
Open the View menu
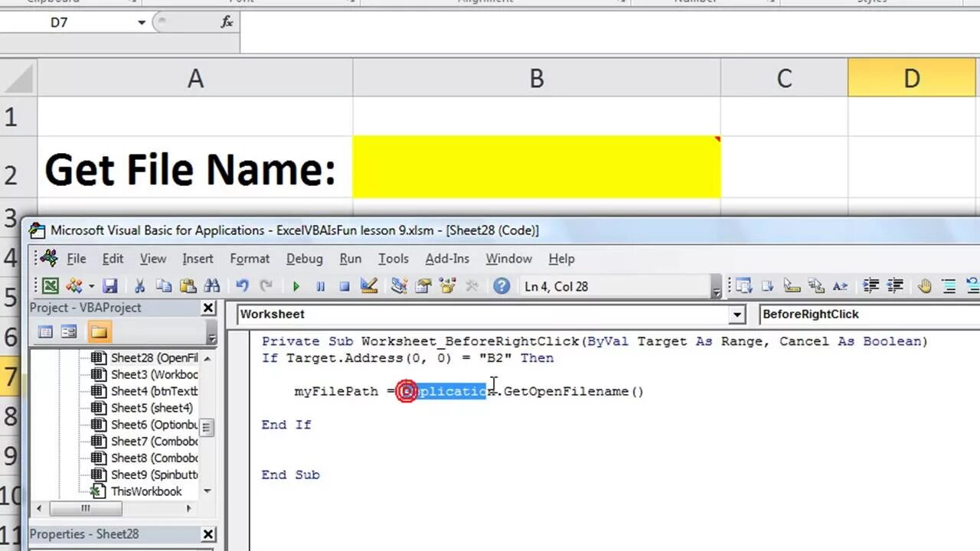click(152, 259)
